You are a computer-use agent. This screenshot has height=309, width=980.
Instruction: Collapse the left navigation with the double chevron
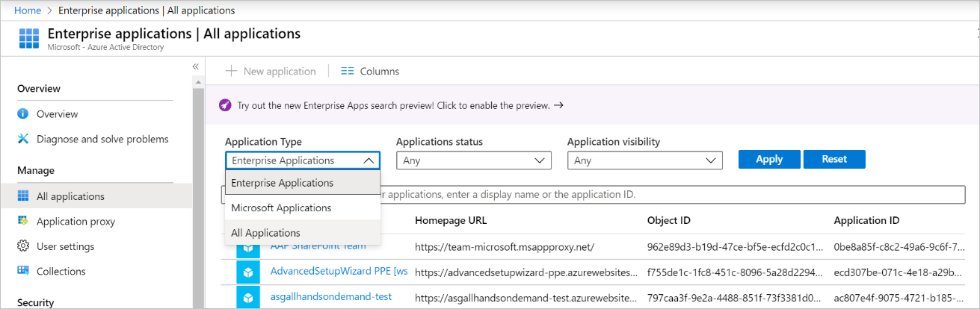(196, 66)
